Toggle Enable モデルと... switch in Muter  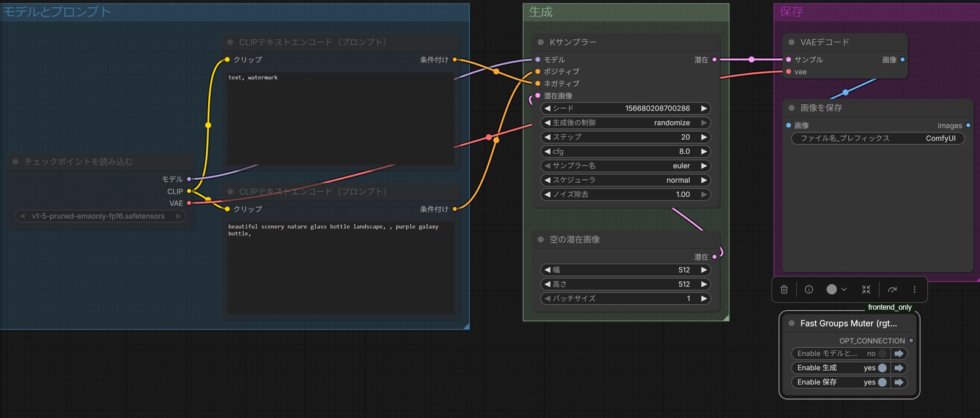[882, 354]
